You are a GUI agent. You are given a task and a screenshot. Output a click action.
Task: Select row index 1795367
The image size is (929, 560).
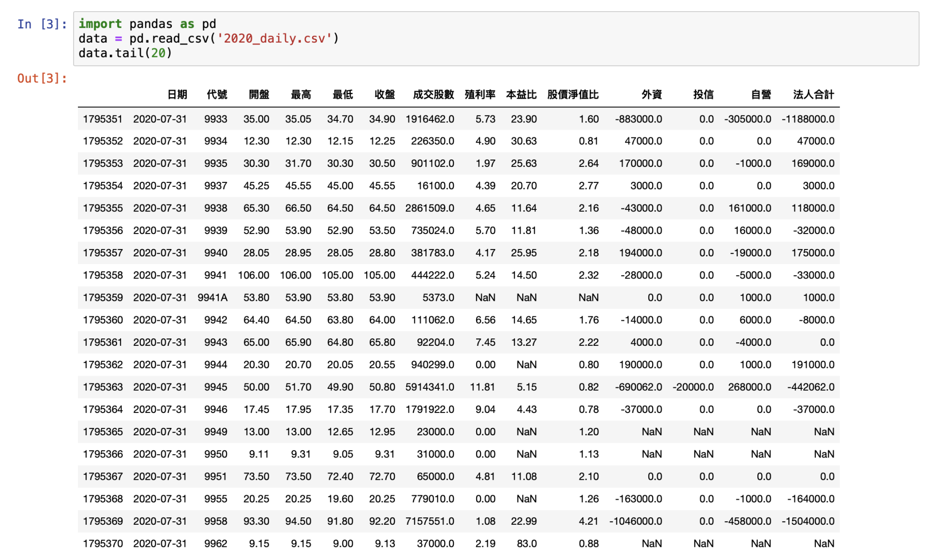103,477
